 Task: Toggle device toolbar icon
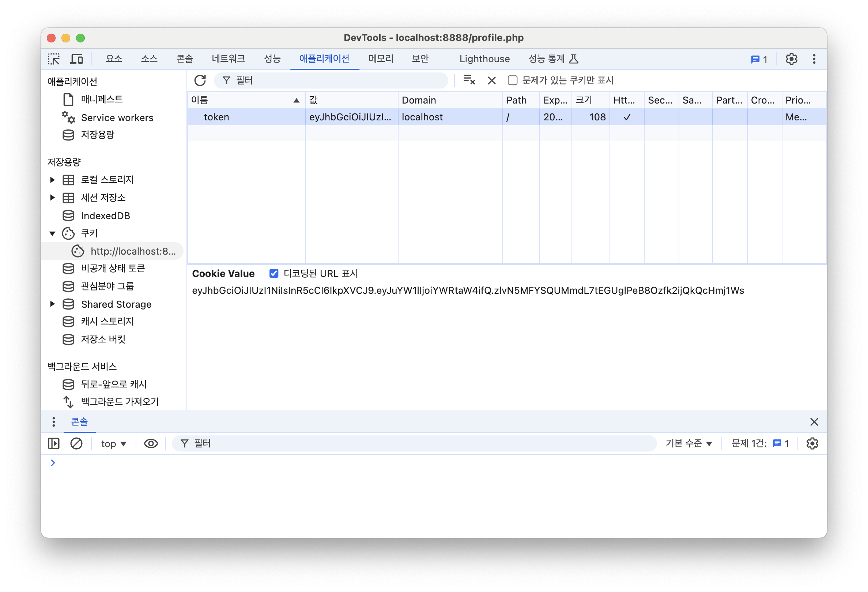[76, 59]
